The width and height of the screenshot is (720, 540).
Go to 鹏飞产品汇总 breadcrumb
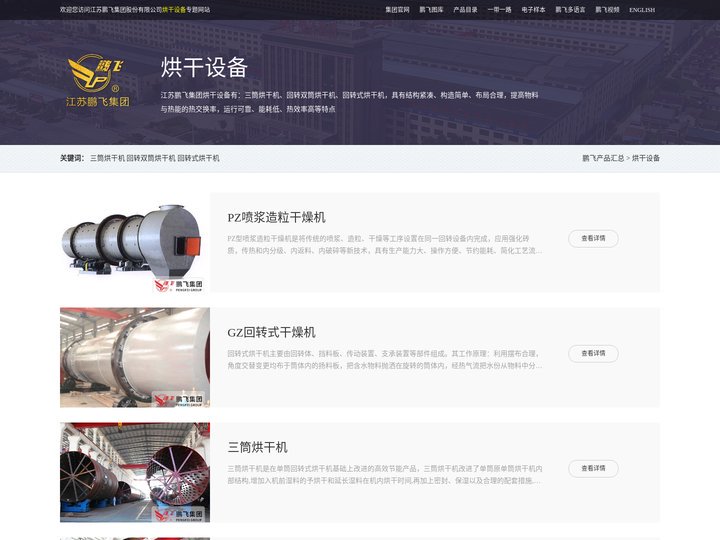pos(603,158)
